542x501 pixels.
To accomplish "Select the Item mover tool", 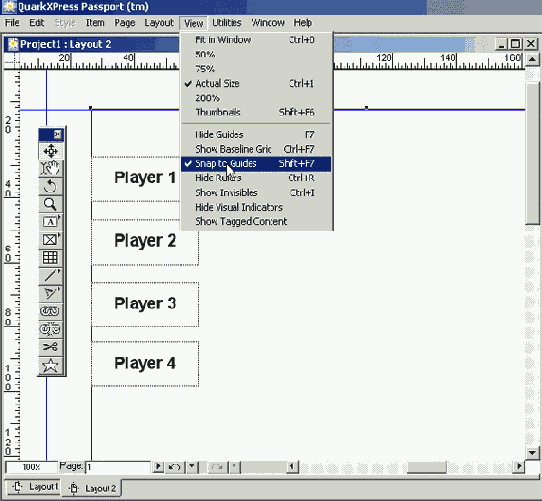I will [50, 151].
